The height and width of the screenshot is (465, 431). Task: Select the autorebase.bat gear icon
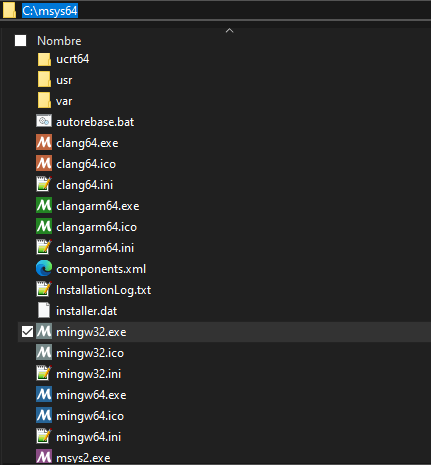coord(44,121)
